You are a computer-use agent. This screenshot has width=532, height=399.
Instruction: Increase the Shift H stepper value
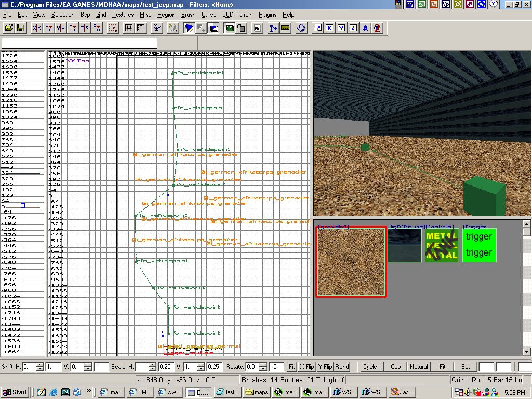[x=40, y=364]
